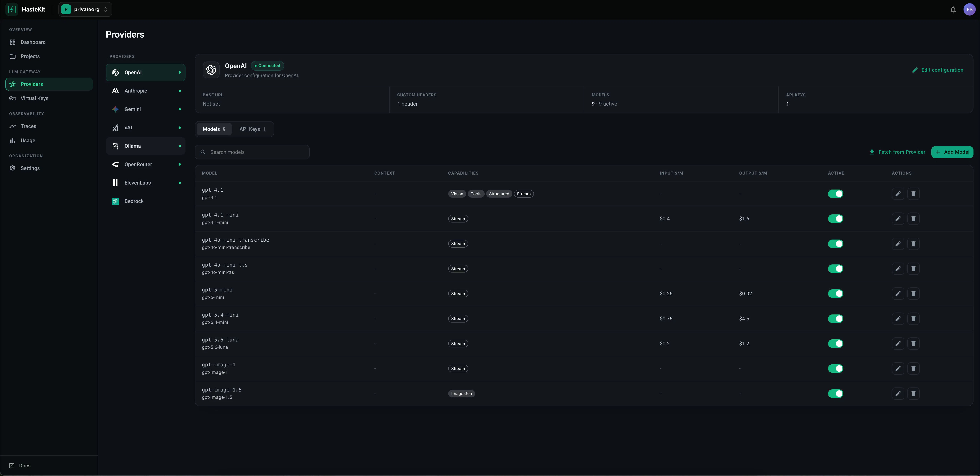Select the Gemini provider
This screenshot has width=980, height=476.
pyautogui.click(x=146, y=109)
